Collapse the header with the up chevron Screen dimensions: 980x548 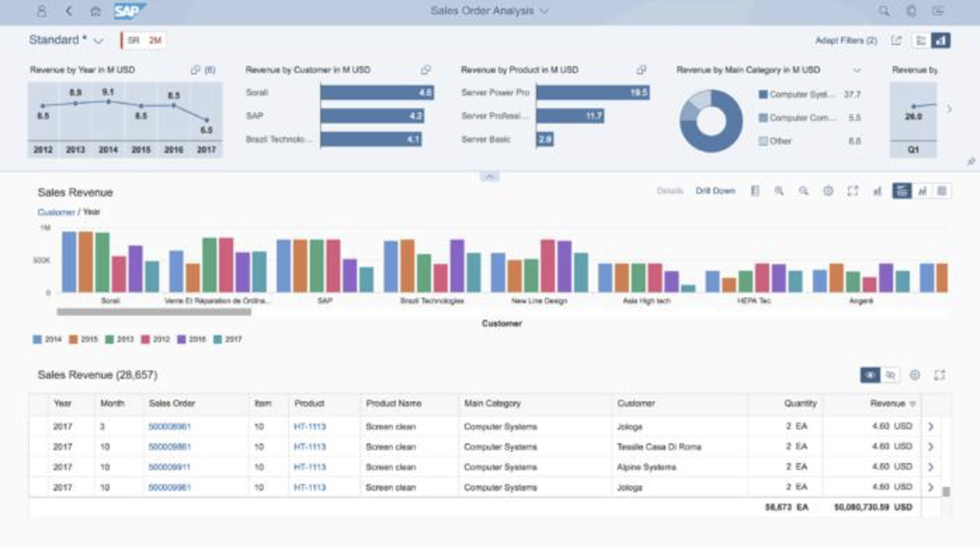[489, 177]
